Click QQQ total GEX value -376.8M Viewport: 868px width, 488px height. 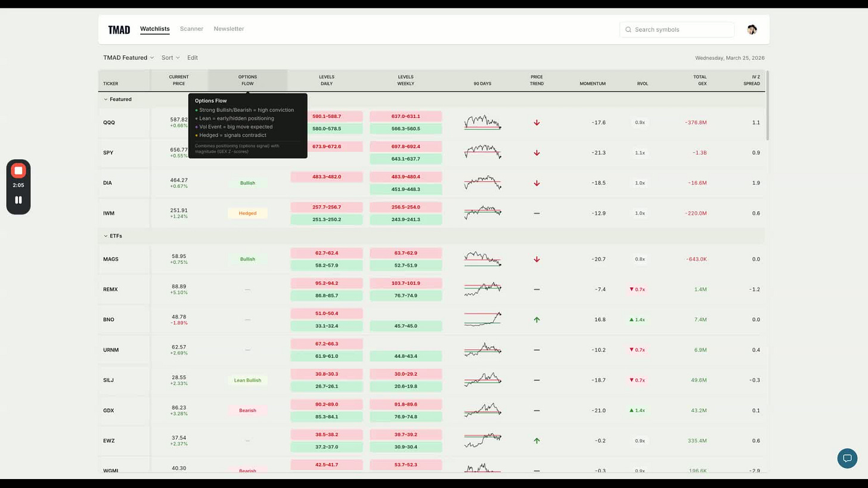click(696, 123)
